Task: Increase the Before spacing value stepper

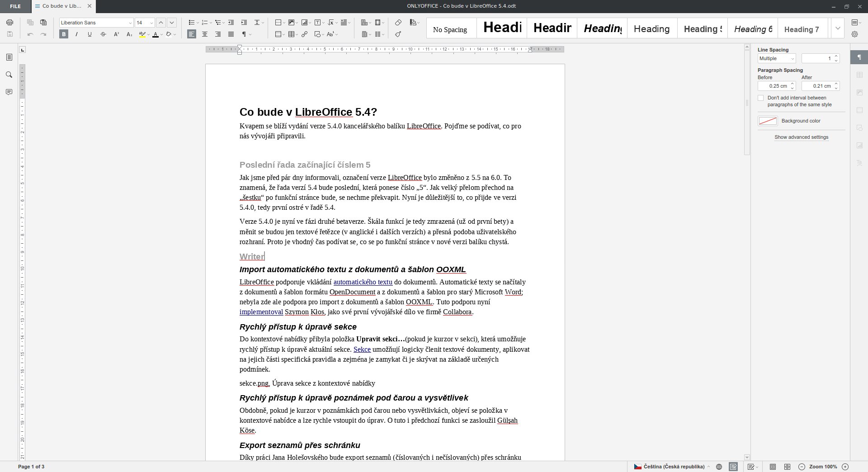Action: [792, 84]
